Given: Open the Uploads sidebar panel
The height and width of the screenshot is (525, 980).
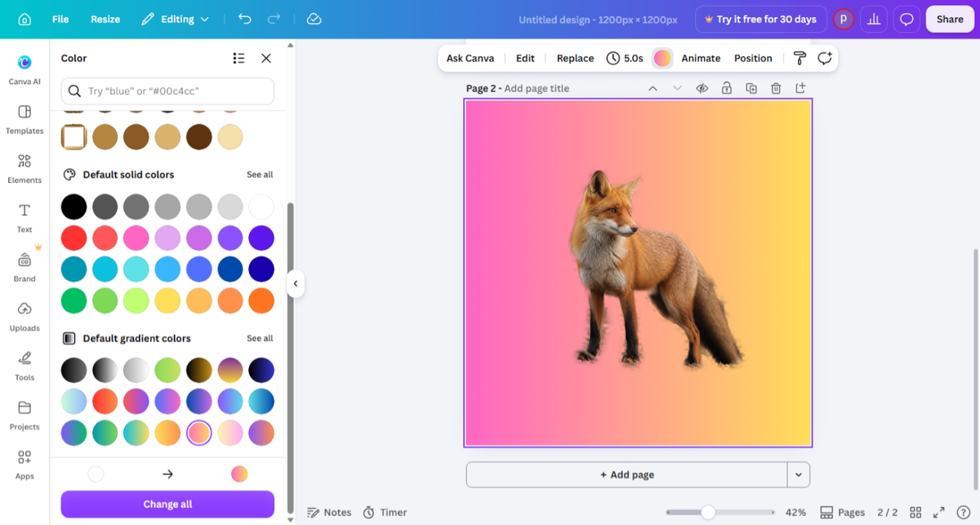Looking at the screenshot, I should point(24,316).
